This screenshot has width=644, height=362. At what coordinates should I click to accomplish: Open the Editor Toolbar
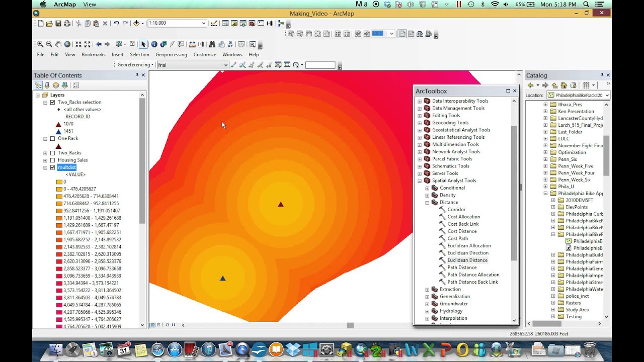tap(213, 23)
